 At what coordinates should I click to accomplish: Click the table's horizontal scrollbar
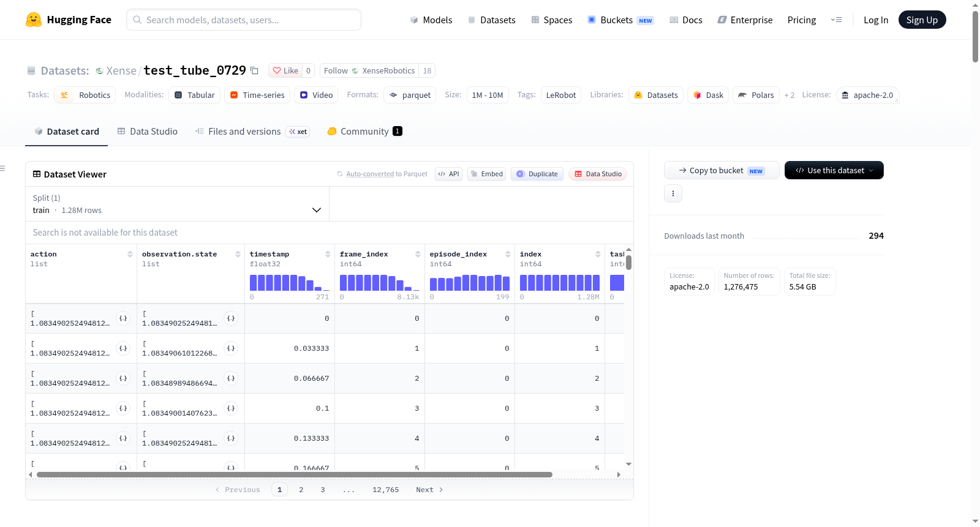click(295, 474)
